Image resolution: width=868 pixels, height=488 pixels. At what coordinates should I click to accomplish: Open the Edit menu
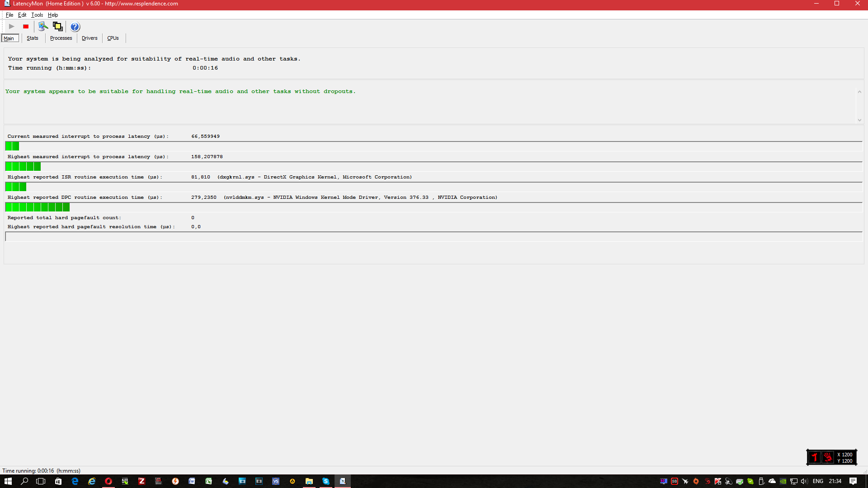22,15
